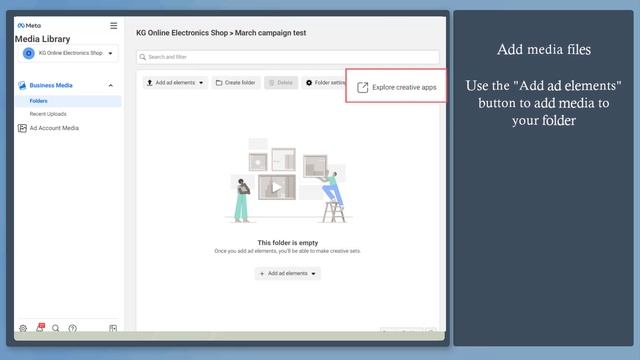This screenshot has height=360, width=640.
Task: Open settings gear in bottom sidebar
Action: click(x=23, y=328)
